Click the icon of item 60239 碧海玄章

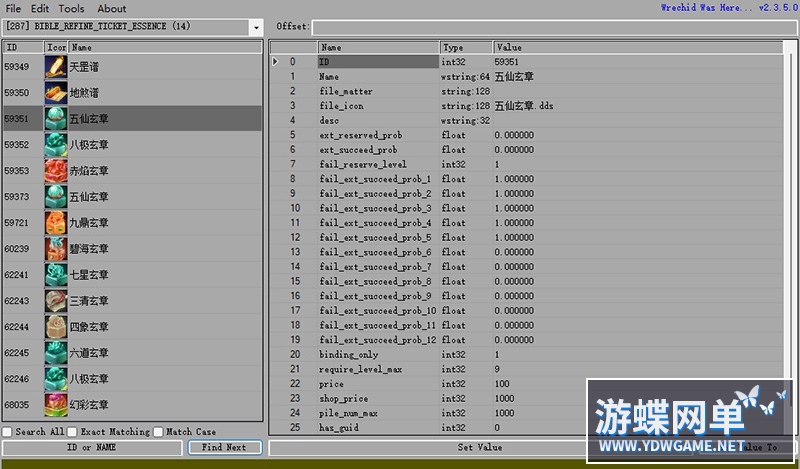tap(56, 249)
